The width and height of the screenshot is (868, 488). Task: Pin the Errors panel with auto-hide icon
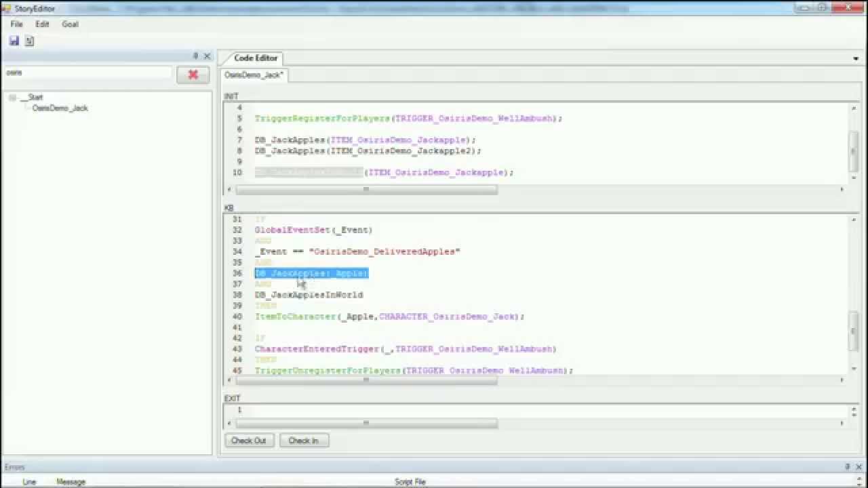[847, 467]
